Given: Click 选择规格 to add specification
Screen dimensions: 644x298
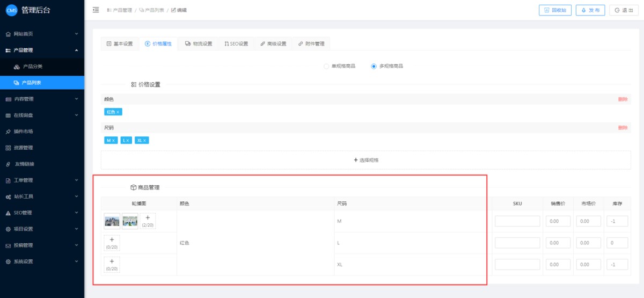Looking at the screenshot, I should (365, 160).
